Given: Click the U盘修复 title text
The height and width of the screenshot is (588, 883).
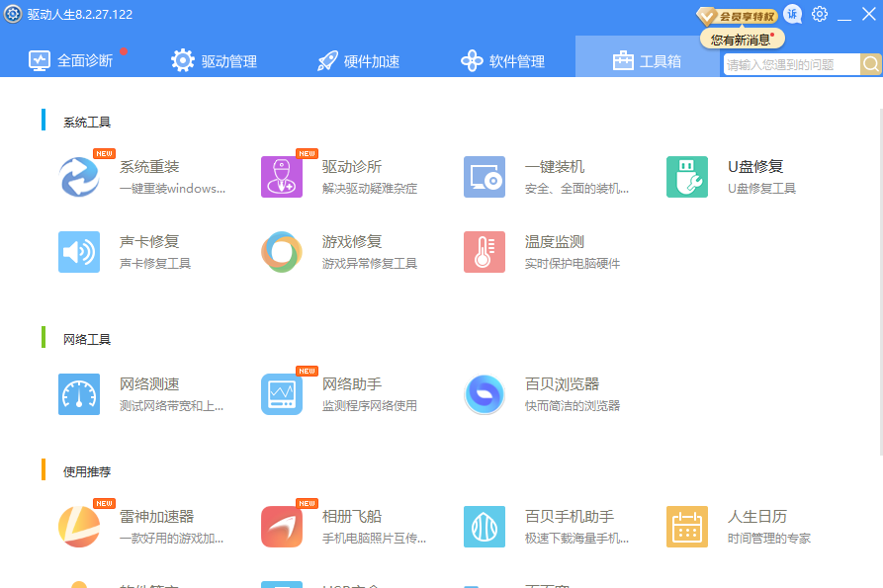Looking at the screenshot, I should [x=755, y=167].
